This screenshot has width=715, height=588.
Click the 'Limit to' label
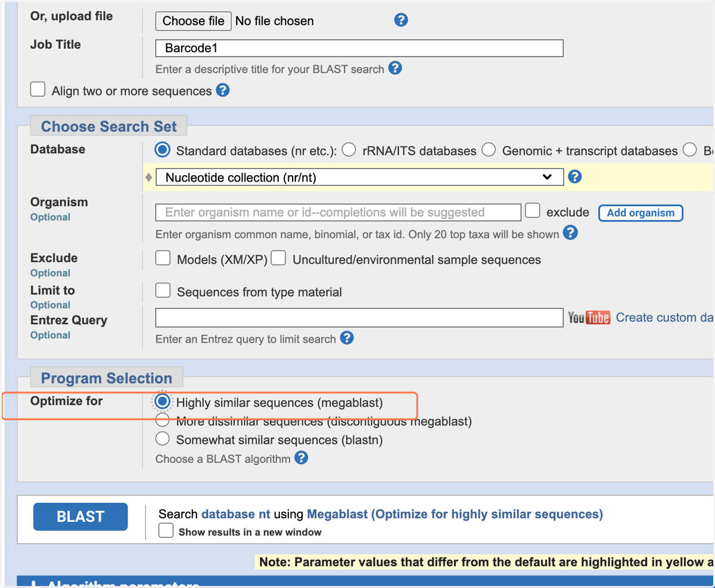coord(52,290)
